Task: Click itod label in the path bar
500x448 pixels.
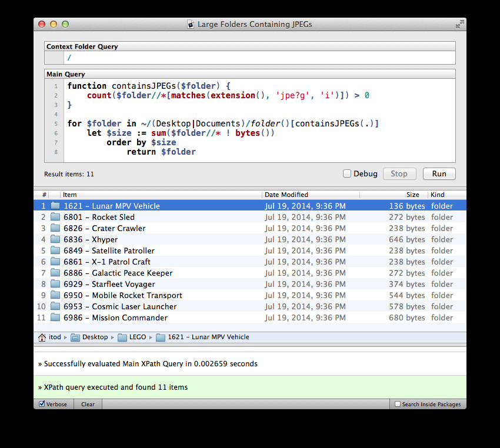Action: click(55, 337)
